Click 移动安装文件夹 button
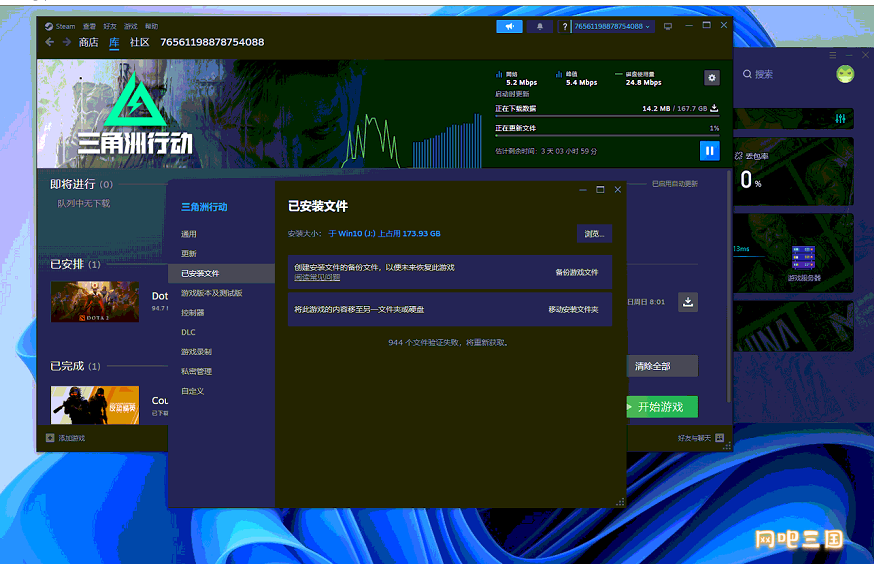Viewport: 874px width, 564px height. pyautogui.click(x=574, y=309)
